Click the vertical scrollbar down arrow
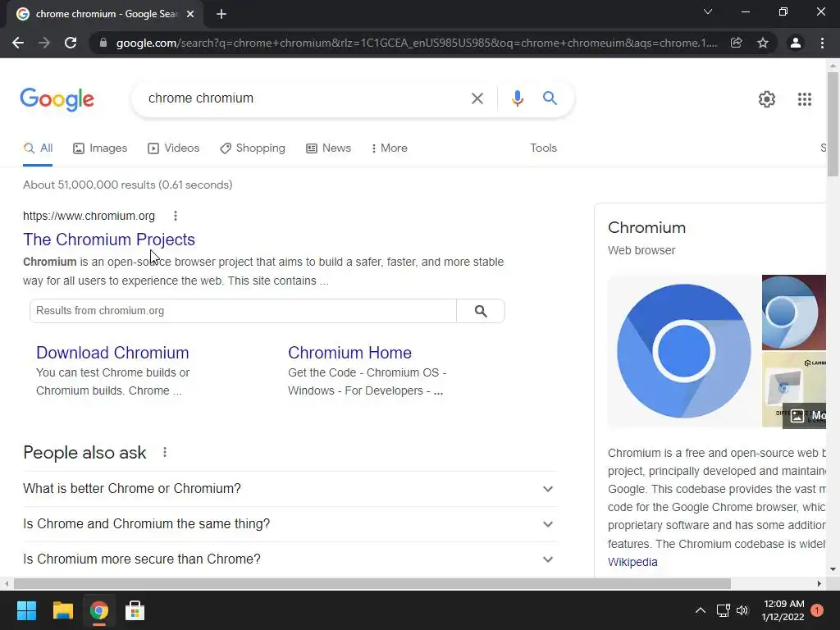This screenshot has height=630, width=840. click(833, 569)
